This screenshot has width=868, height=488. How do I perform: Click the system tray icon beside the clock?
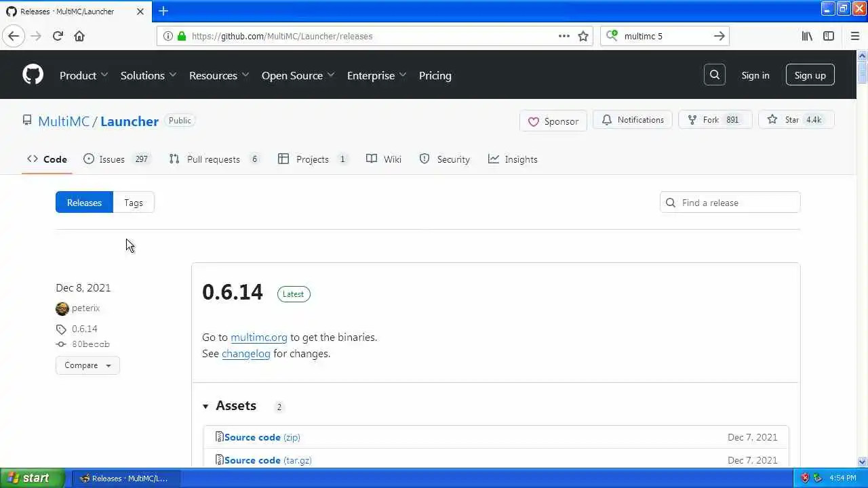[x=818, y=478]
